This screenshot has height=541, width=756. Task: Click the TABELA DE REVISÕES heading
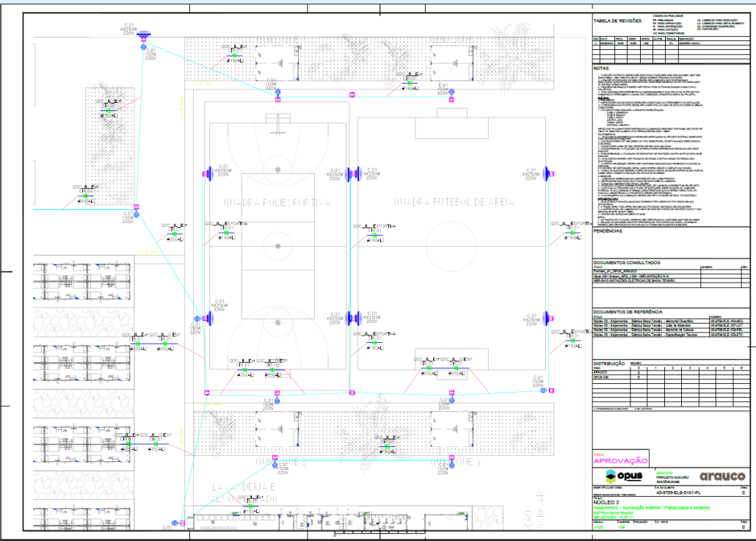pyautogui.click(x=617, y=21)
